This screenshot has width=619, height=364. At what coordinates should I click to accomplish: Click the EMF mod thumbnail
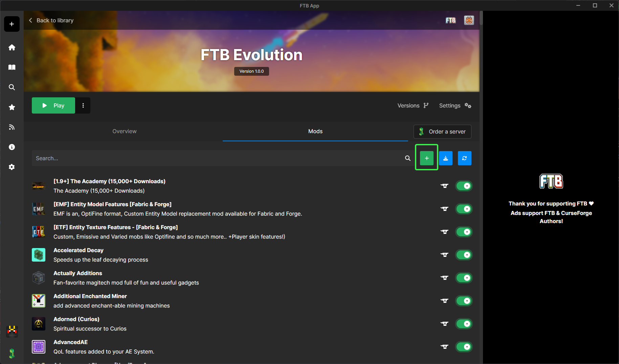(39, 209)
